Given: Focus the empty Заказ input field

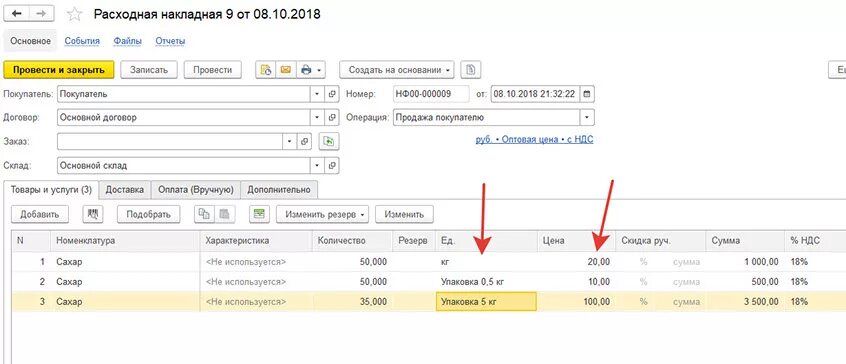Looking at the screenshot, I should click(170, 141).
